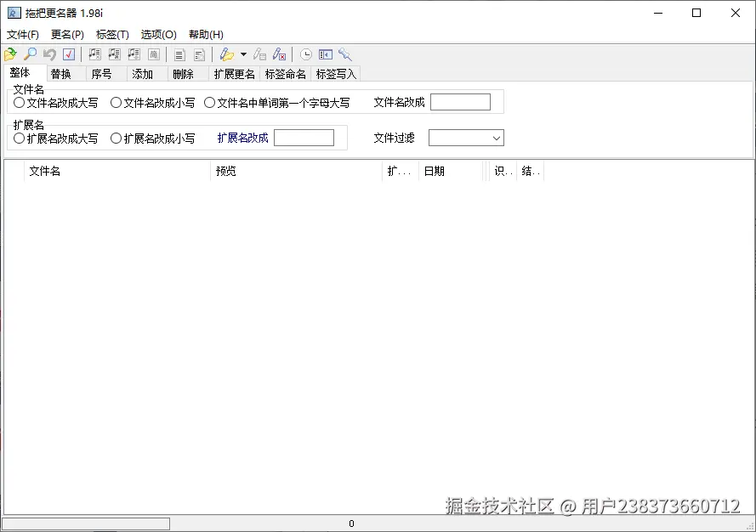点击时钟历史记录图标
The height and width of the screenshot is (532, 756).
(x=304, y=54)
